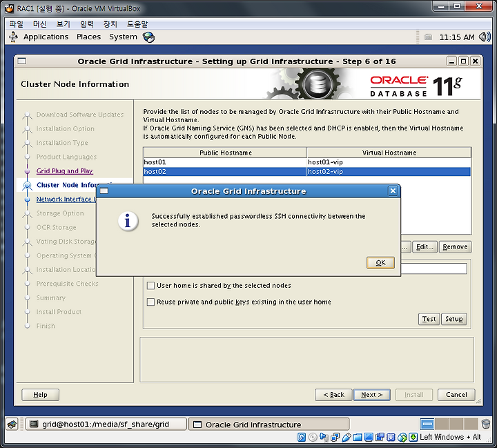Click the VirtualBox shared folders status icon
The height and width of the screenshot is (448, 497).
(x=358, y=437)
